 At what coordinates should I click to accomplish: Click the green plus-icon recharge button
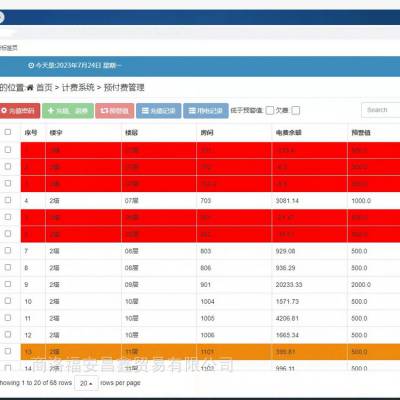tap(68, 111)
